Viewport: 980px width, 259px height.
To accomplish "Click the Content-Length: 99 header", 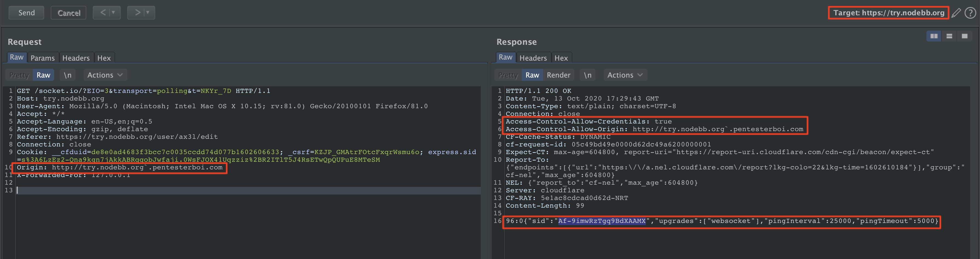I will coord(545,205).
